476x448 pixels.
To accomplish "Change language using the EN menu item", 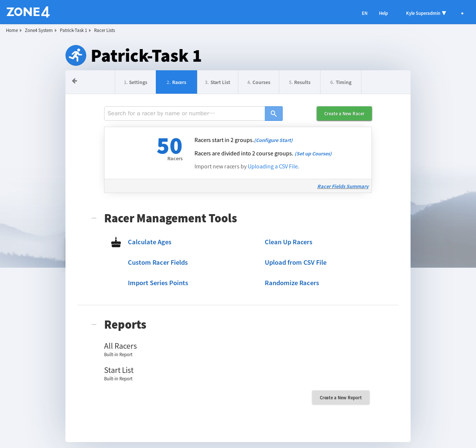I will (x=364, y=13).
